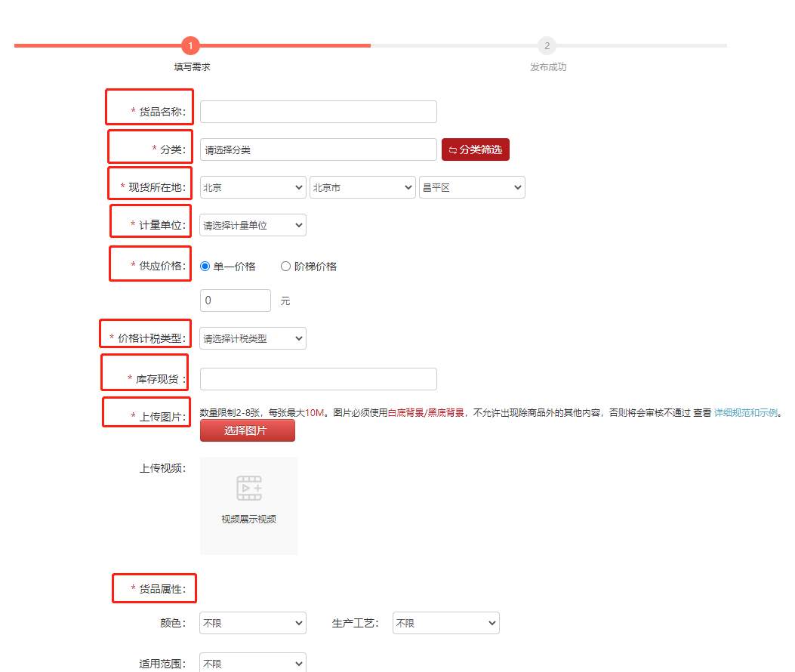Open the 计量单位 dropdown
This screenshot has width=795, height=672.
(253, 225)
